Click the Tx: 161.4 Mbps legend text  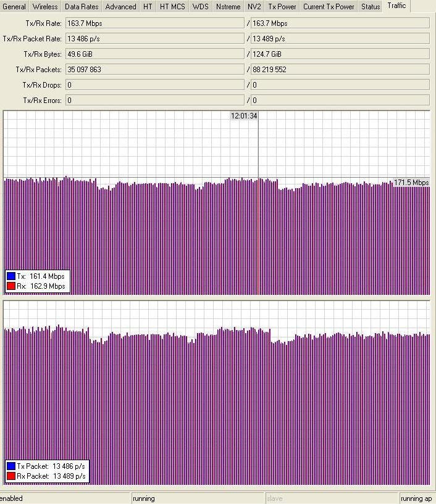[41, 276]
